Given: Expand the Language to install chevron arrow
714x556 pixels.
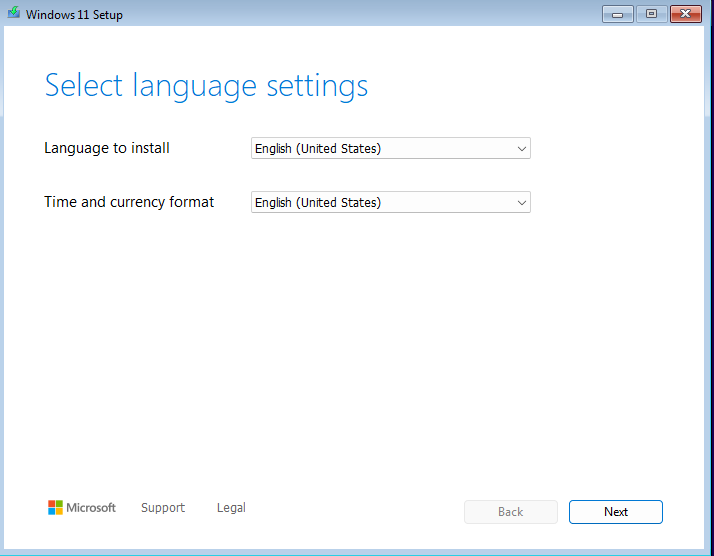Looking at the screenshot, I should [x=521, y=149].
